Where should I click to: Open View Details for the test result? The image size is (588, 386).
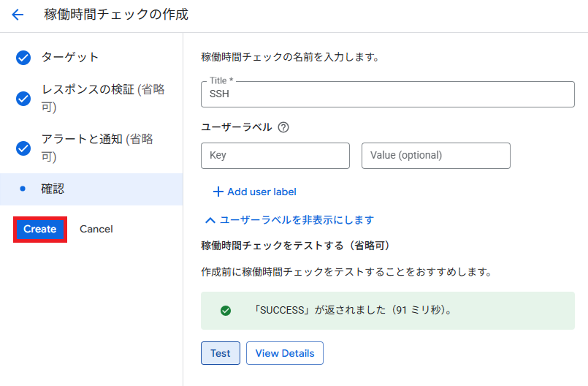click(x=285, y=353)
